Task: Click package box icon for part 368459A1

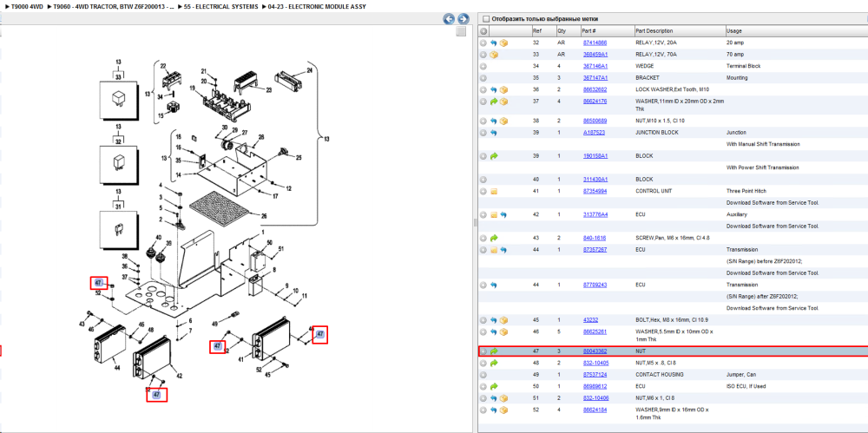Action: click(x=494, y=55)
